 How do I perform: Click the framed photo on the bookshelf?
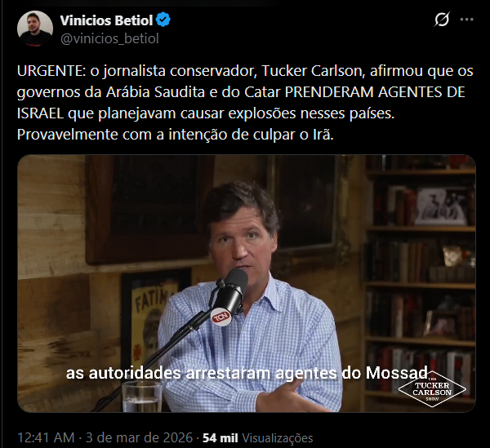(441, 206)
